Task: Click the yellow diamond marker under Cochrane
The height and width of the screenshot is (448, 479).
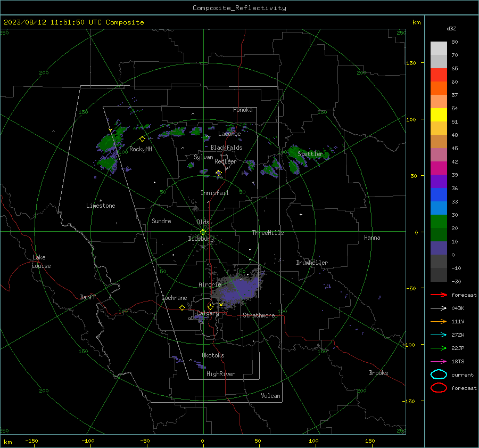Action: [182, 307]
